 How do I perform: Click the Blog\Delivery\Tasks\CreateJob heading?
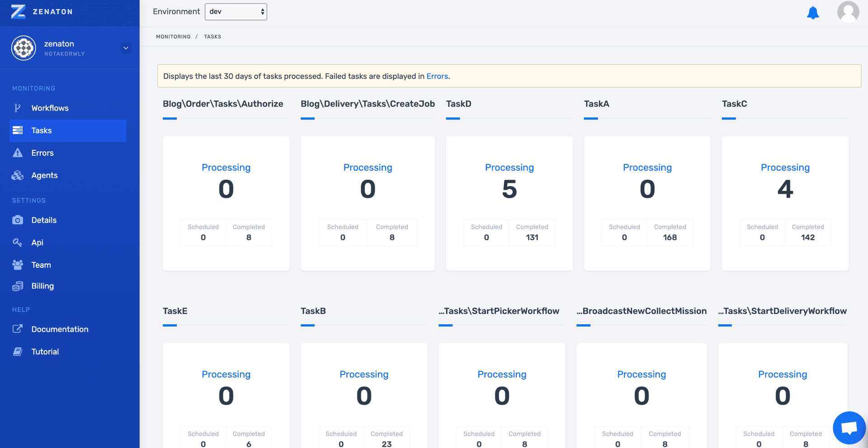368,104
